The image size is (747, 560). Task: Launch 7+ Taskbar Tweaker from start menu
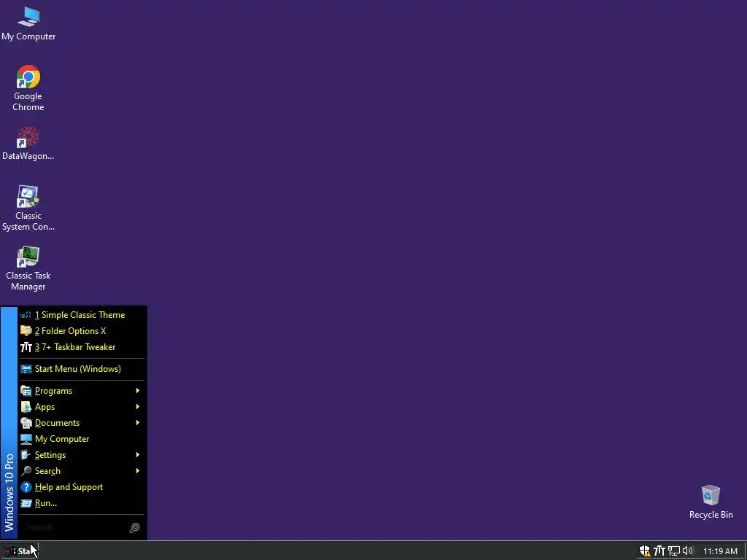(82, 347)
